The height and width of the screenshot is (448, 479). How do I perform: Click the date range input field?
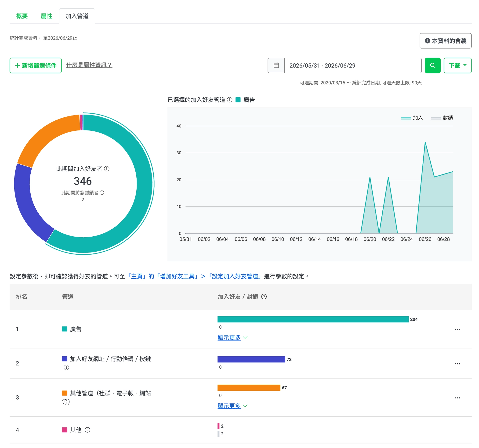tap(353, 65)
